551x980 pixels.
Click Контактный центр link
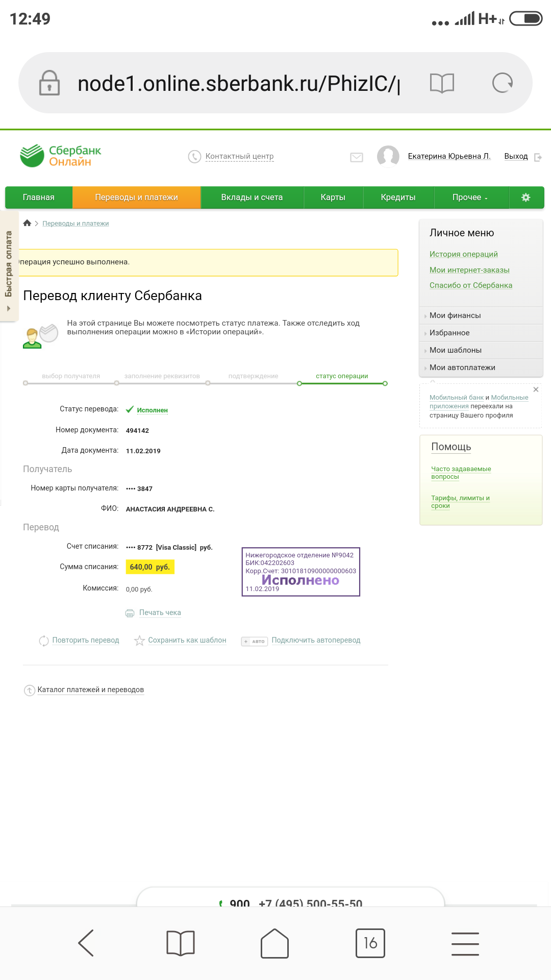(240, 156)
